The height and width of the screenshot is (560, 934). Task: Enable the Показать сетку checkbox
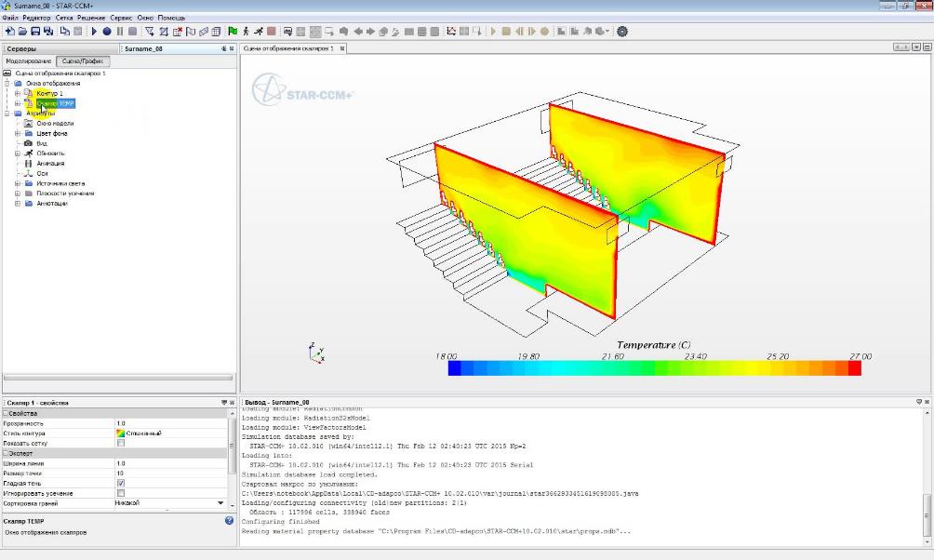[x=121, y=444]
